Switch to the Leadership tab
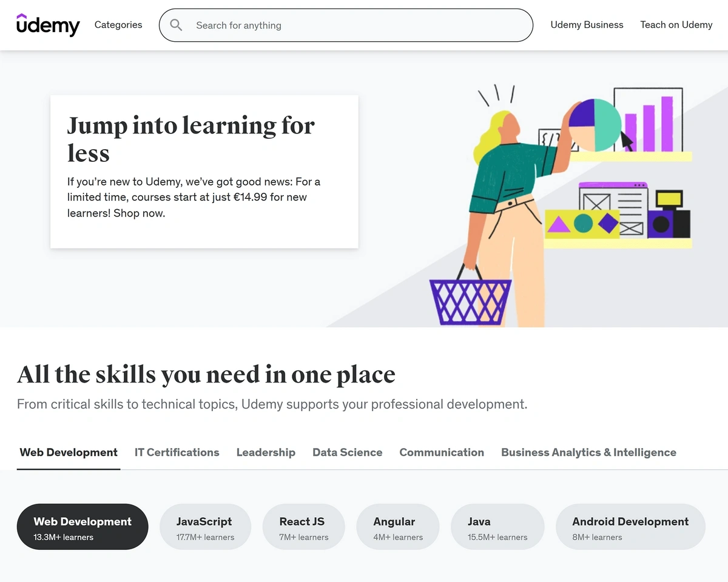The width and height of the screenshot is (728, 582). (x=266, y=452)
